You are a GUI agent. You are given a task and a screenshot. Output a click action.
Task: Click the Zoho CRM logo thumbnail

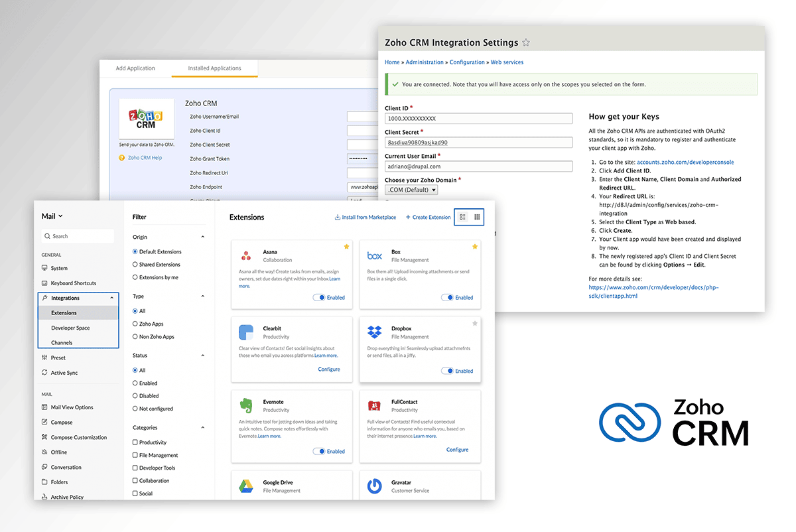pos(147,119)
